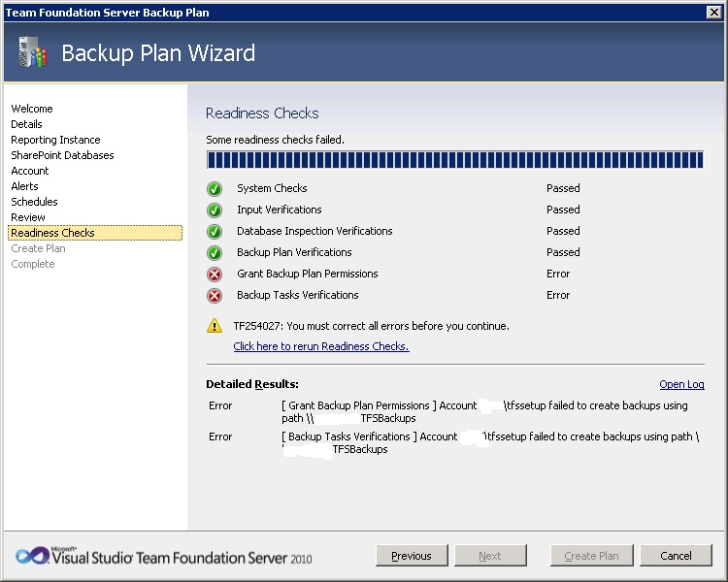
Task: Click the passed icon for Backup Plan Verifications
Action: [x=215, y=253]
